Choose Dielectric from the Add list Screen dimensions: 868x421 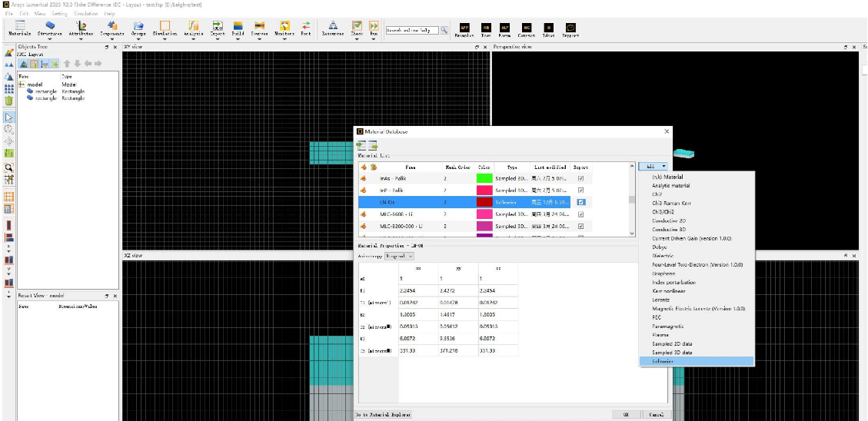[x=697, y=256]
